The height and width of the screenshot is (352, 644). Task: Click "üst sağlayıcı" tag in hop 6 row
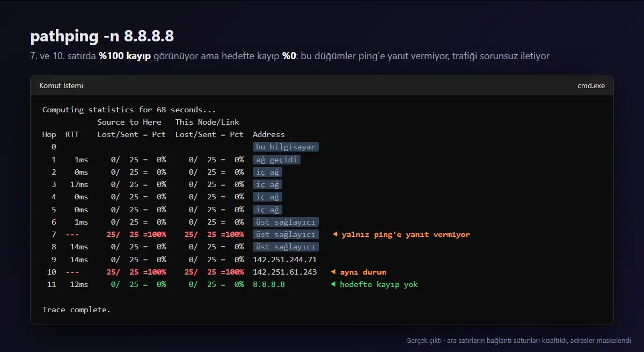tap(286, 222)
